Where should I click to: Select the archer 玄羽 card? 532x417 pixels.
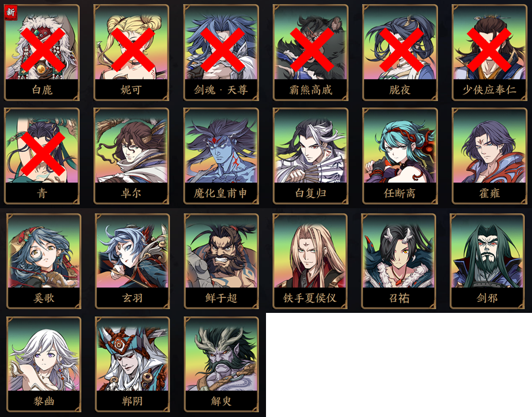(132, 261)
